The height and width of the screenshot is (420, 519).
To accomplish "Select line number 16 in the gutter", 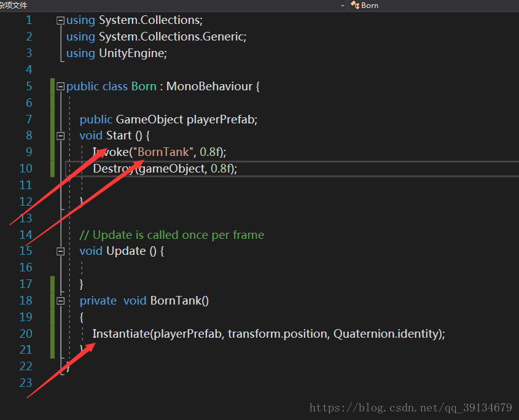I will coord(26,268).
